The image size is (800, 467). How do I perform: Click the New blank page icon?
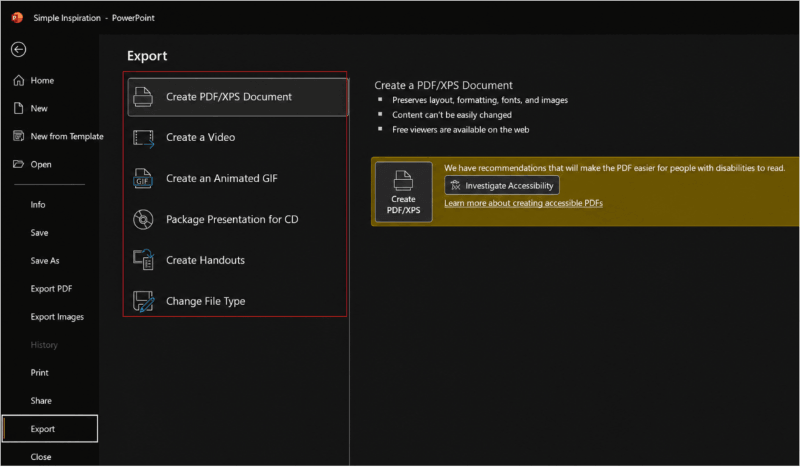point(18,108)
